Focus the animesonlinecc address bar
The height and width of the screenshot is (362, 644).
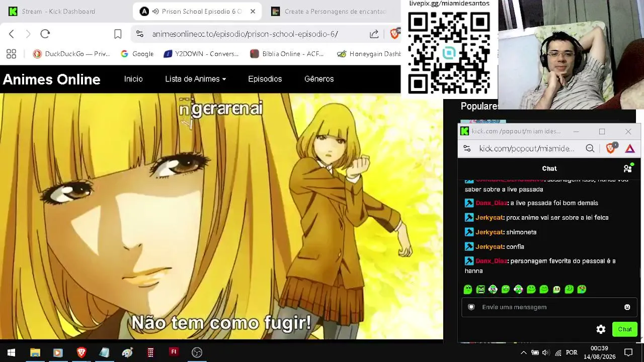point(245,34)
